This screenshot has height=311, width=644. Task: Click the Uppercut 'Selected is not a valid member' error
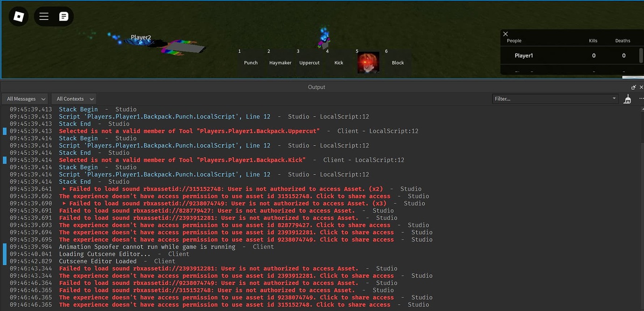[x=189, y=131]
